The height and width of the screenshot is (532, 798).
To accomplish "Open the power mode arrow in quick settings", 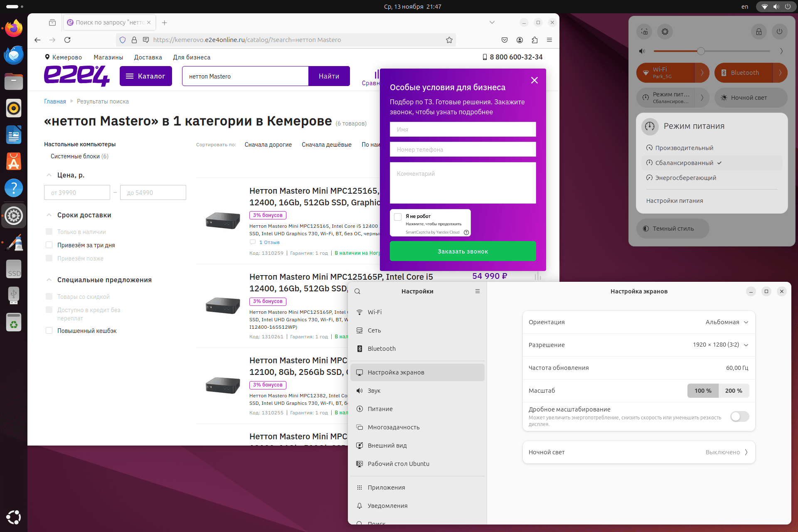I will pyautogui.click(x=702, y=98).
